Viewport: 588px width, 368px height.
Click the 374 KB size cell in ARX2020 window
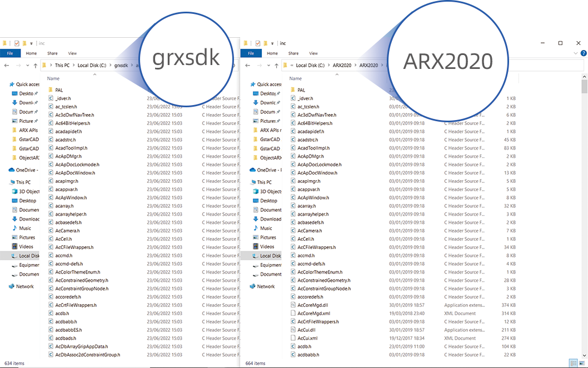tap(508, 305)
